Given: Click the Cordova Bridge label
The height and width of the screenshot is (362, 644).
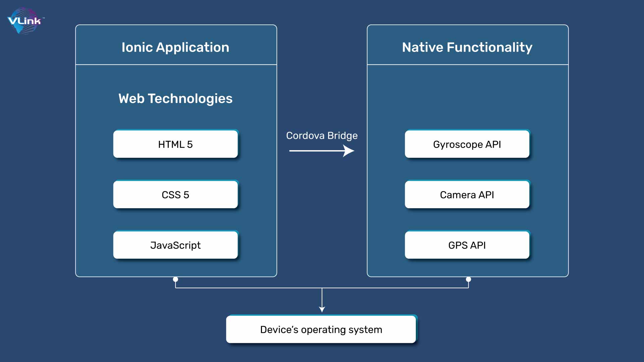Looking at the screenshot, I should coord(322,135).
